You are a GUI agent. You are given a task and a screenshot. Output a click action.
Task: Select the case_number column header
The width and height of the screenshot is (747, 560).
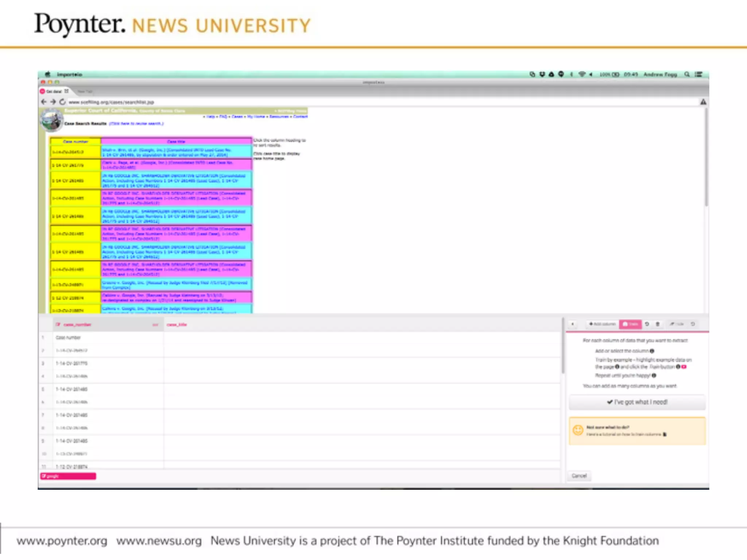pos(77,324)
